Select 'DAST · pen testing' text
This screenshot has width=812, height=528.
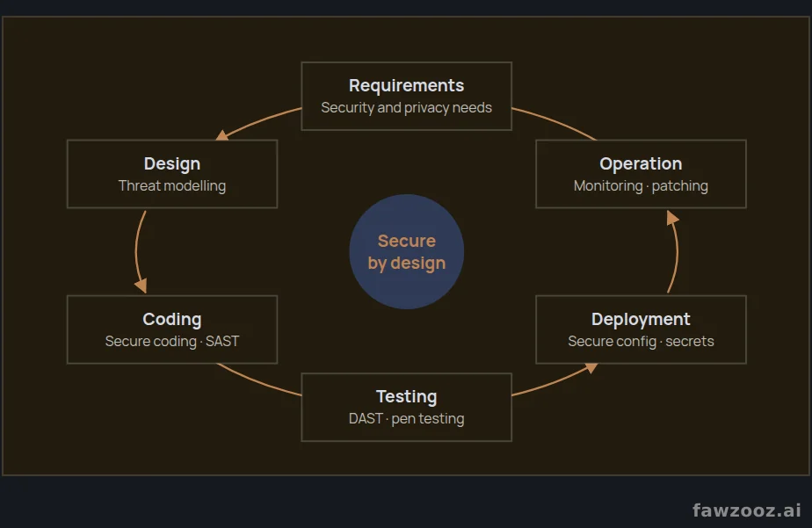point(407,419)
